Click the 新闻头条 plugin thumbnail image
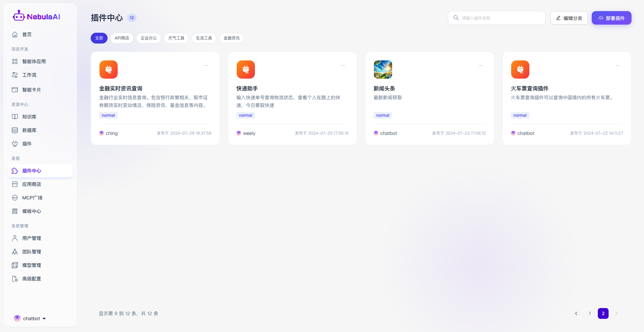Image resolution: width=644 pixels, height=332 pixels. point(383,70)
